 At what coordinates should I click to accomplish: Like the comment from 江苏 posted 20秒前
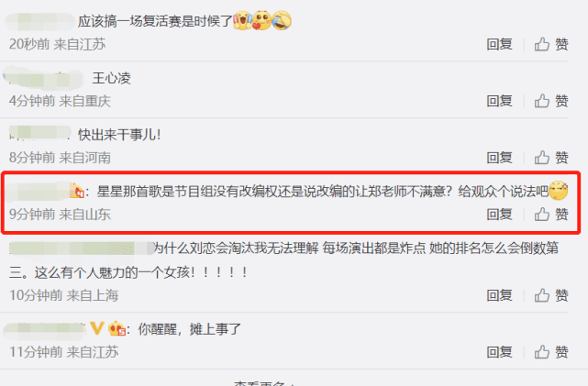(551, 44)
